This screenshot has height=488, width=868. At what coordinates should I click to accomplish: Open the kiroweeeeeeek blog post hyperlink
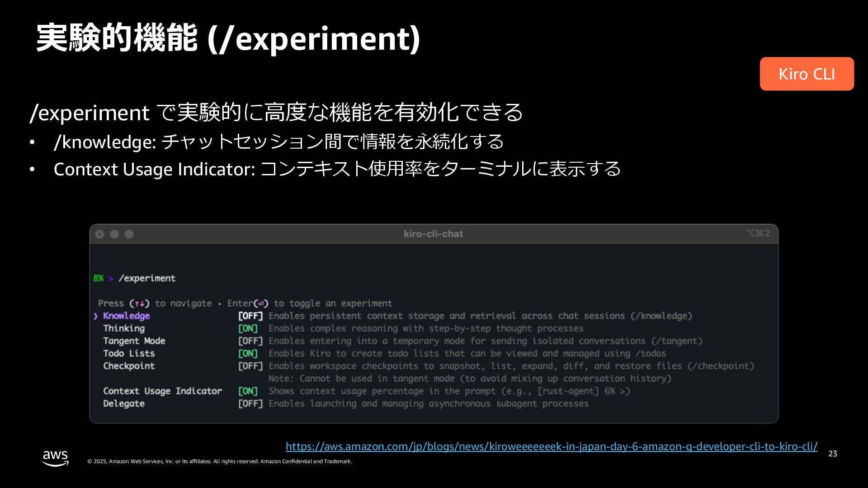coord(551,446)
